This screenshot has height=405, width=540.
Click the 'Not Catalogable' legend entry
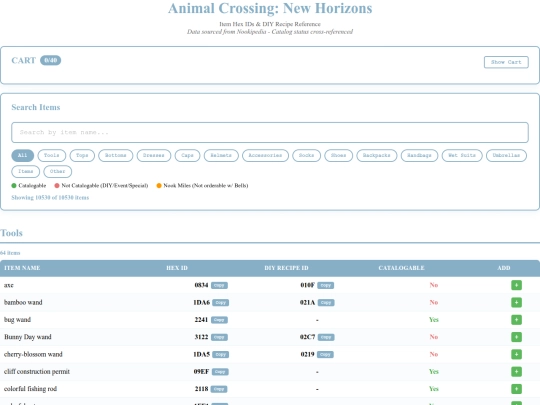coord(101,186)
